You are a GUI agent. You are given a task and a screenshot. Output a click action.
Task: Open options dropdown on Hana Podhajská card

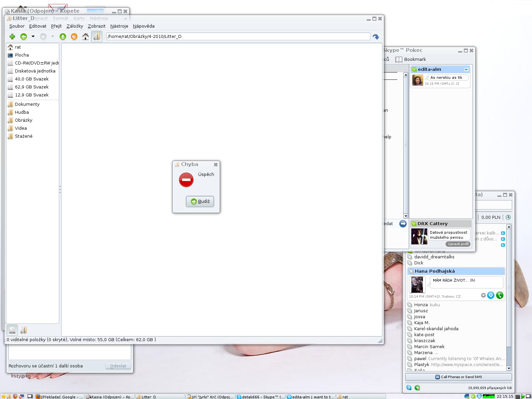pos(483,295)
